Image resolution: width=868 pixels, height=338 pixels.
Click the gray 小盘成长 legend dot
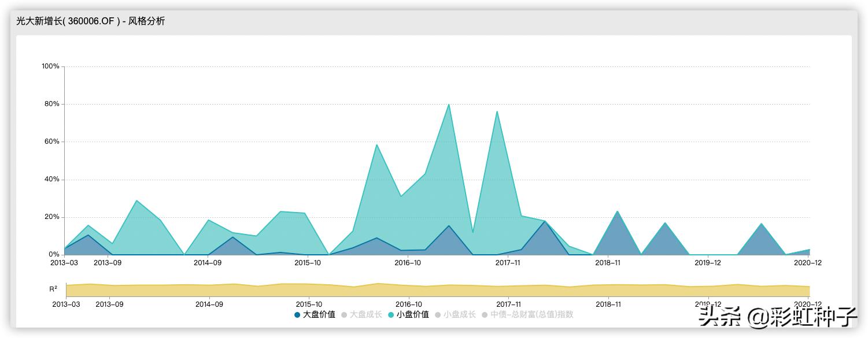click(438, 315)
